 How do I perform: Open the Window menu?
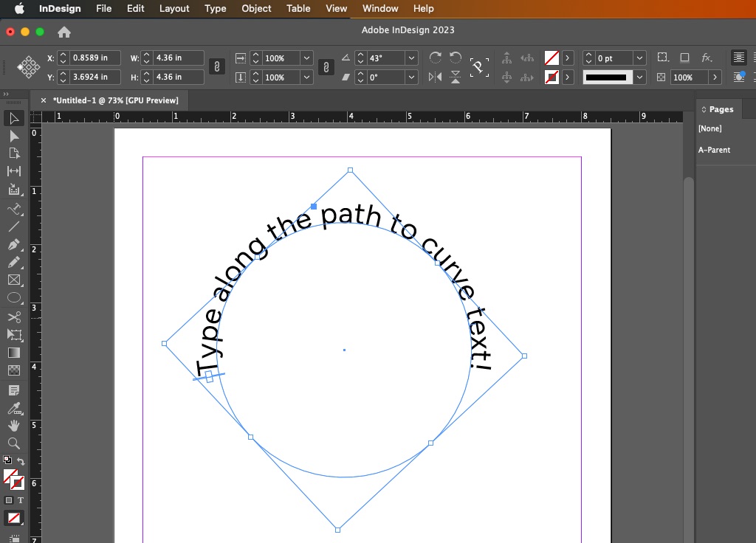click(380, 9)
